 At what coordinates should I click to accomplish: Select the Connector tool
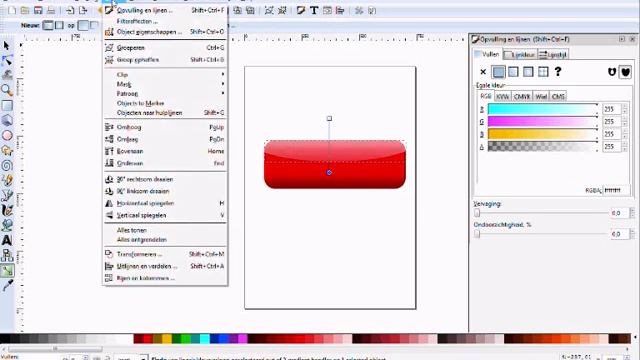[x=7, y=256]
